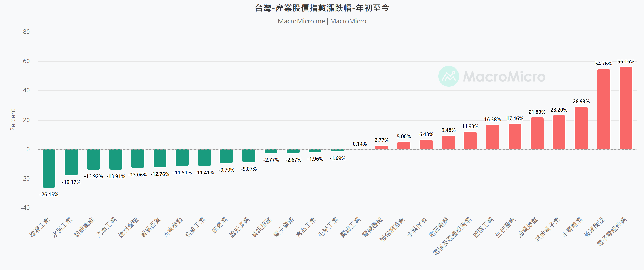Viewport: 644px width, 270px height.
Task: Select the 54.76% red bar for 玻璃陶瓷
Action: point(603,109)
